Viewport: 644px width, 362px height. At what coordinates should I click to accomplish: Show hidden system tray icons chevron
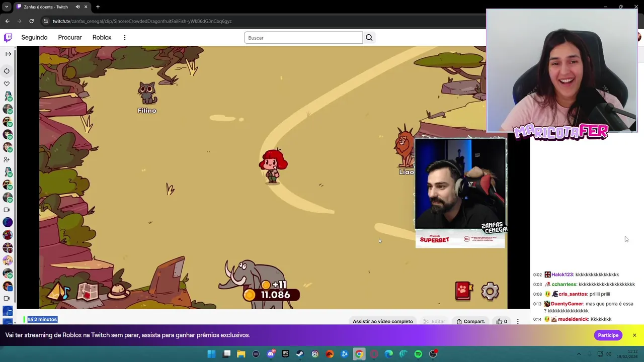tap(579, 354)
